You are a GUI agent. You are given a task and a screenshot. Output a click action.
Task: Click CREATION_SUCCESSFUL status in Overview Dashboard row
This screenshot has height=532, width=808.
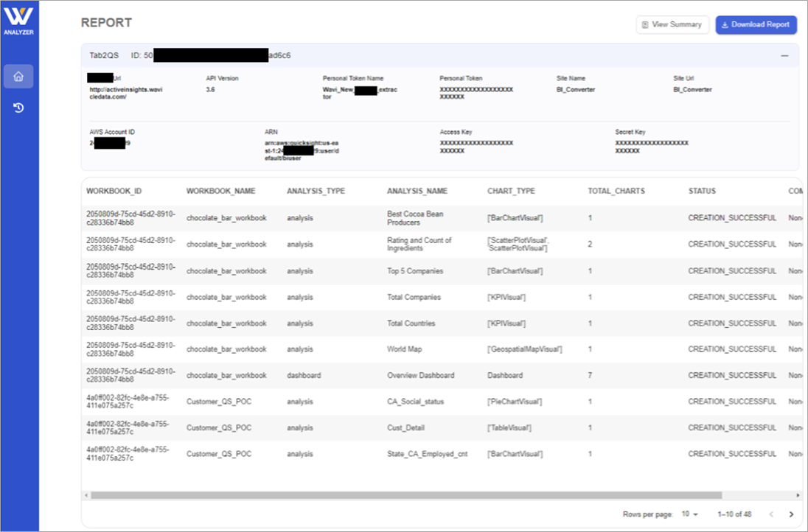click(x=732, y=376)
